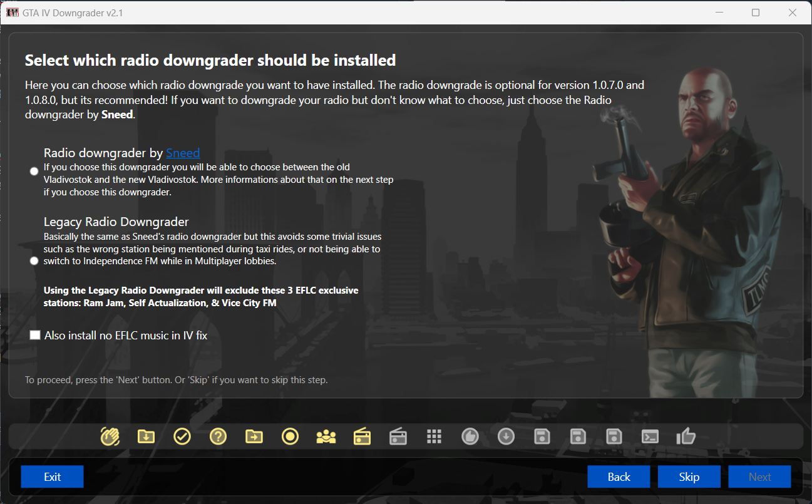This screenshot has width=812, height=504.
Task: Click the GTA IV Downgrader title bar icon
Action: [13, 13]
